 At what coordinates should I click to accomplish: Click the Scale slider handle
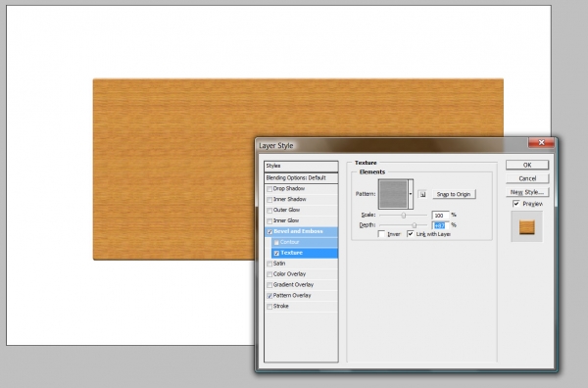tap(404, 216)
